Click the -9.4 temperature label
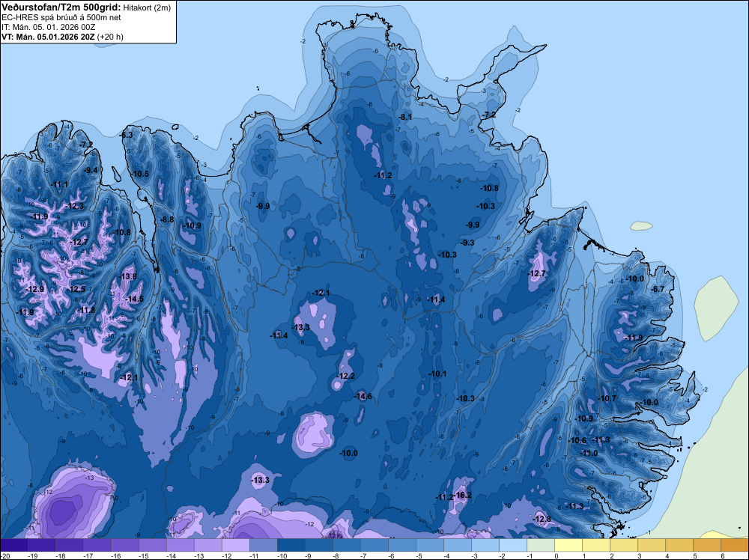Viewport: 749px width, 560px height. pyautogui.click(x=91, y=170)
